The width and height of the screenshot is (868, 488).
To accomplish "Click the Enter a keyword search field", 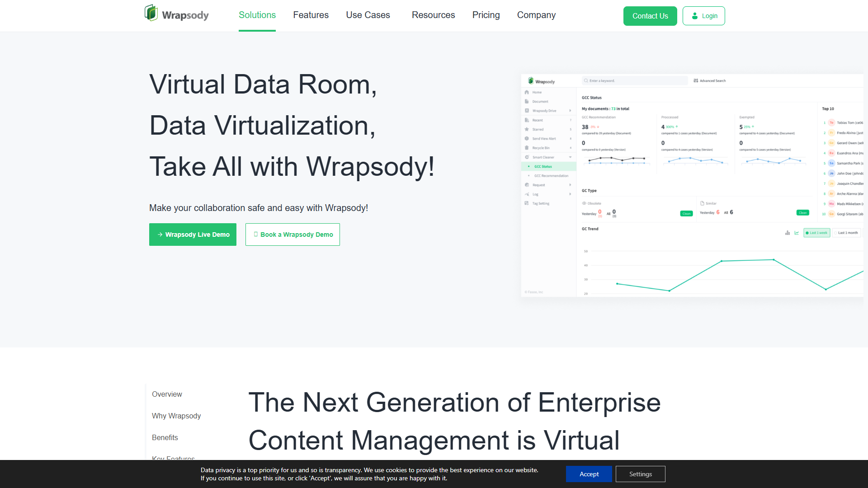I will (635, 81).
